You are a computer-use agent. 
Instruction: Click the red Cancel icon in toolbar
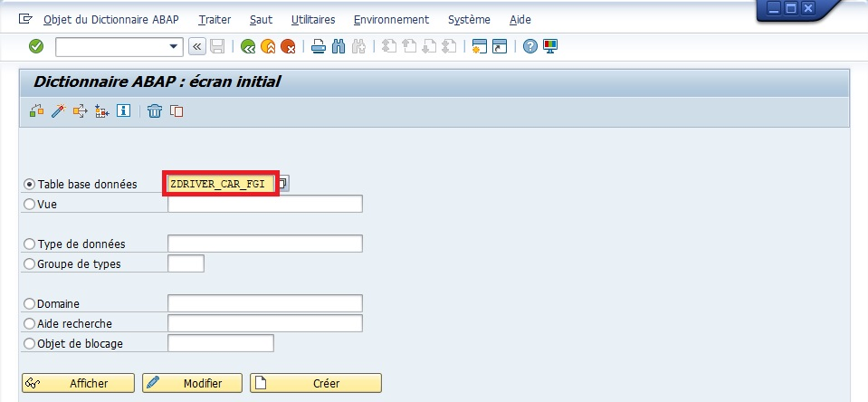[x=288, y=46]
